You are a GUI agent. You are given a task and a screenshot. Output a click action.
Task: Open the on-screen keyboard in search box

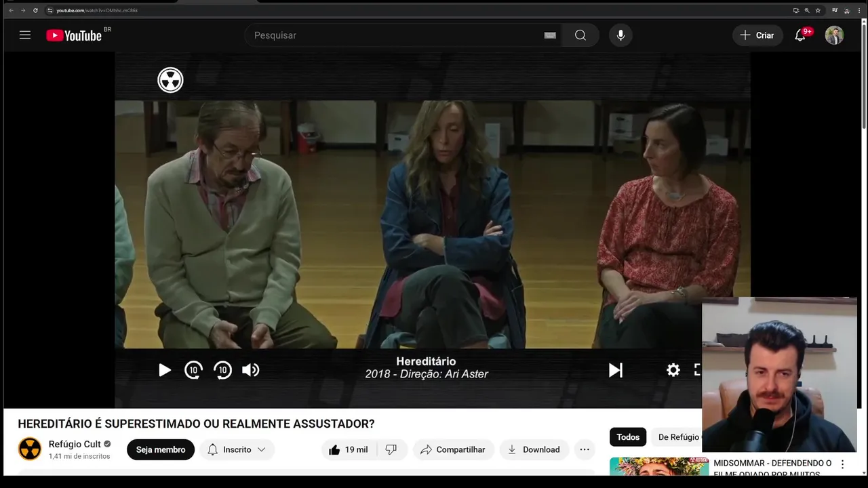[550, 35]
